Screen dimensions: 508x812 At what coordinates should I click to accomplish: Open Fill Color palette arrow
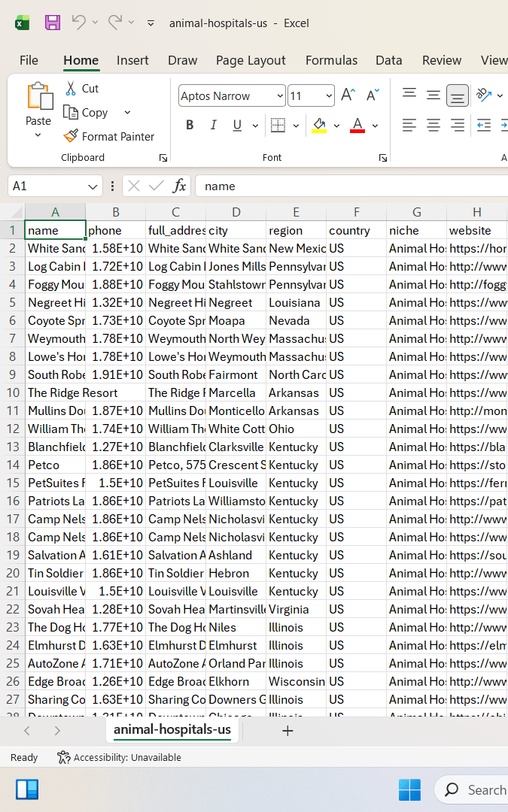tap(336, 126)
